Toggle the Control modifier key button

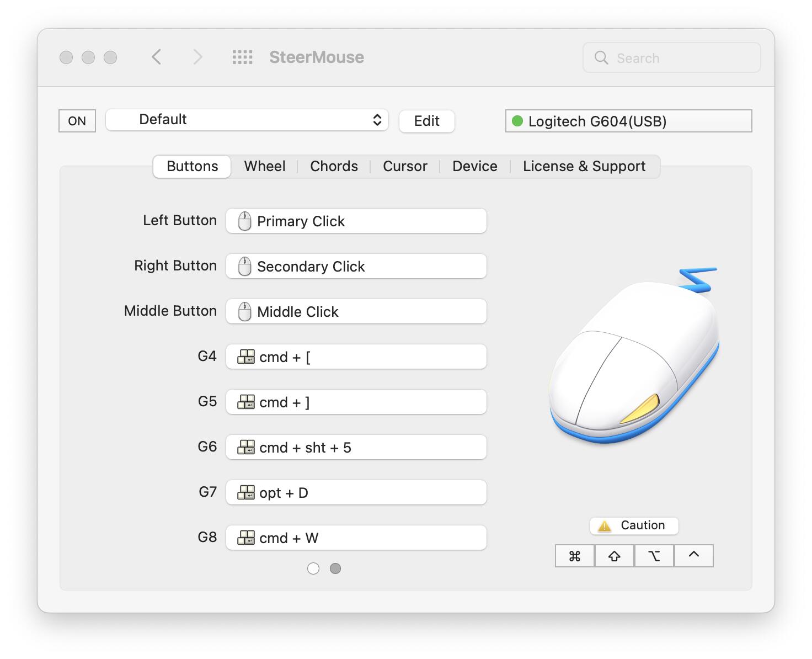coord(694,556)
